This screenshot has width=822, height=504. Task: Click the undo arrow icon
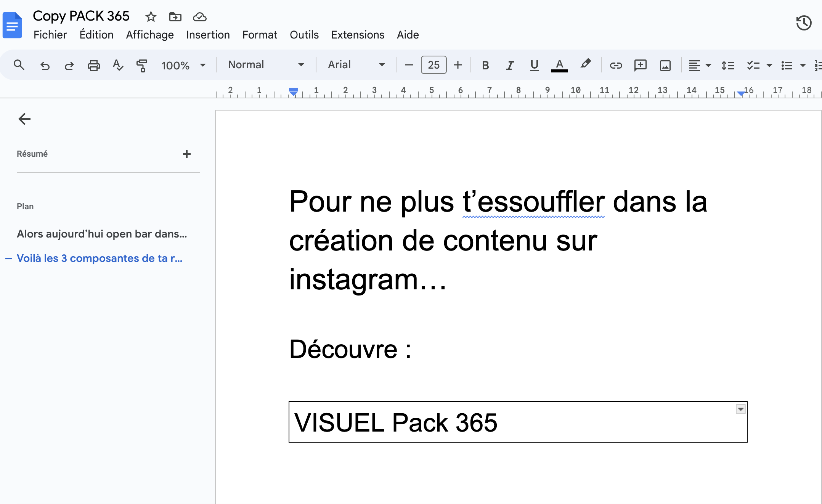(x=45, y=66)
